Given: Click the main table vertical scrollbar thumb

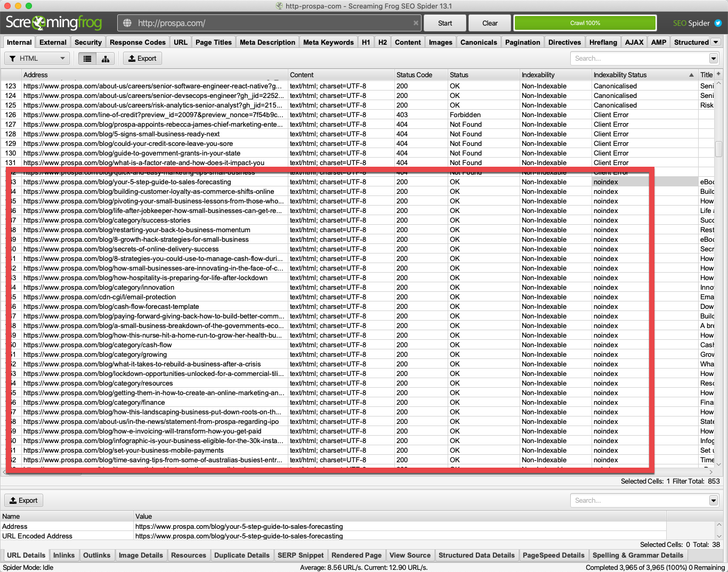Looking at the screenshot, I should pos(718,149).
